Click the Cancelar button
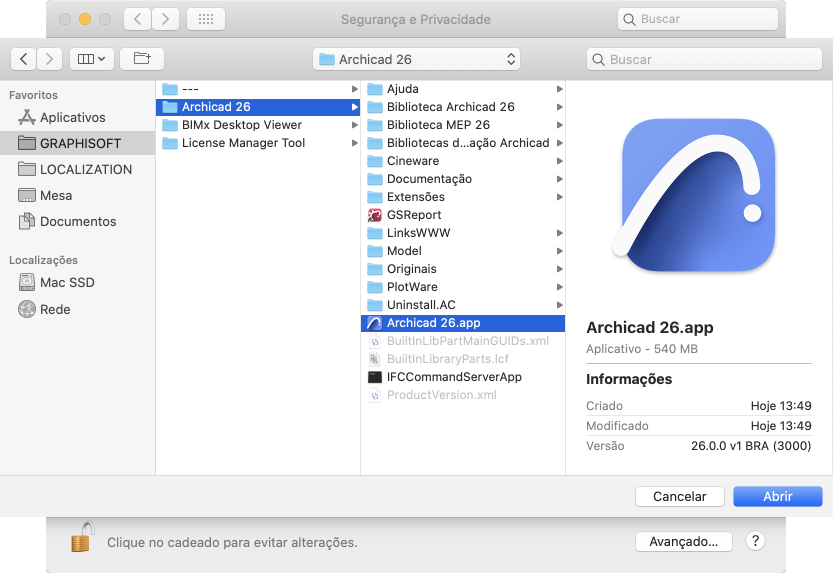 (x=679, y=497)
